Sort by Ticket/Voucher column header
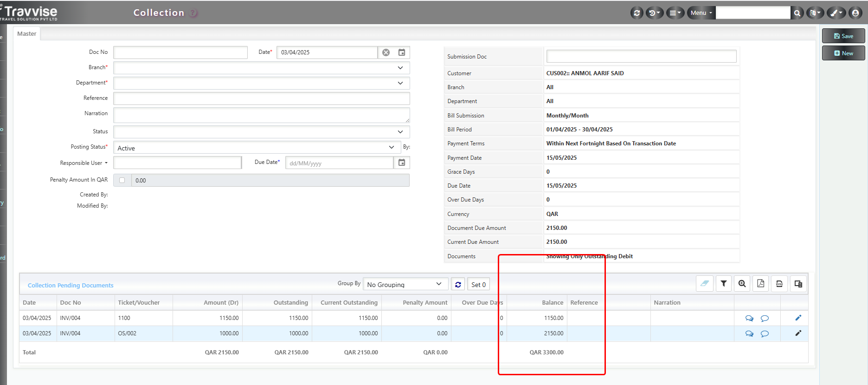Image resolution: width=868 pixels, height=385 pixels. [139, 302]
